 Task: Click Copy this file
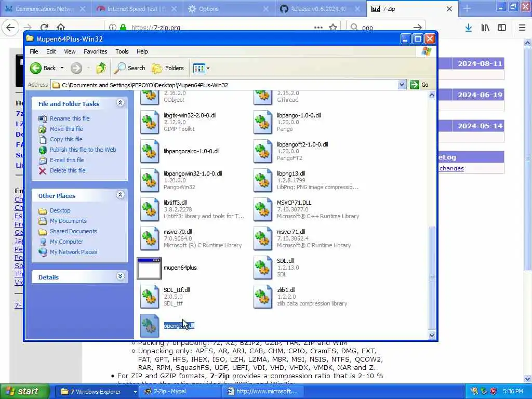(x=66, y=139)
